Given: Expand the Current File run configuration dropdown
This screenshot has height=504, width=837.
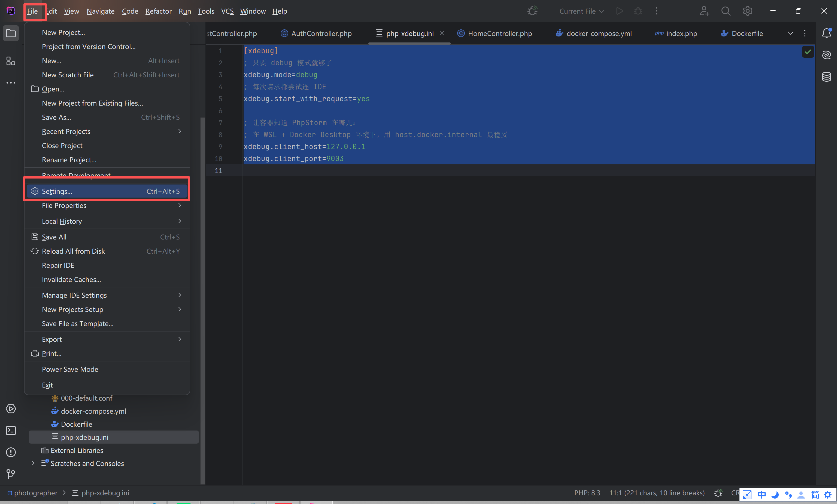Looking at the screenshot, I should 581,11.
